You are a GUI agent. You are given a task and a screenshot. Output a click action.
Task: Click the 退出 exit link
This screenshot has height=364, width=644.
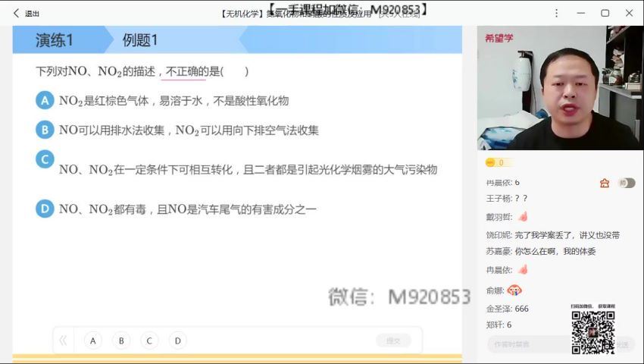click(x=32, y=14)
